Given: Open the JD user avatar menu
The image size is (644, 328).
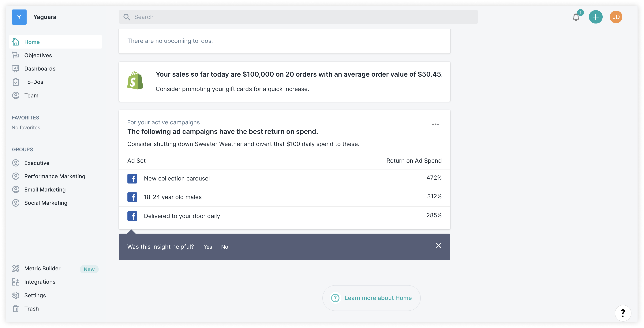Looking at the screenshot, I should point(616,17).
